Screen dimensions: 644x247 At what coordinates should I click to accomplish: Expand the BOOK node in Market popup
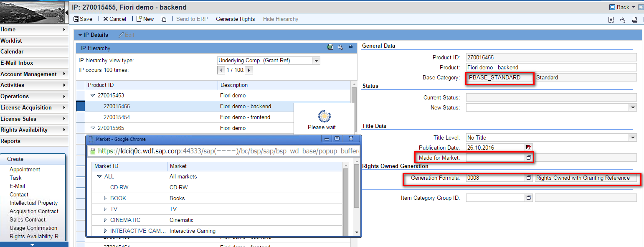click(x=105, y=198)
